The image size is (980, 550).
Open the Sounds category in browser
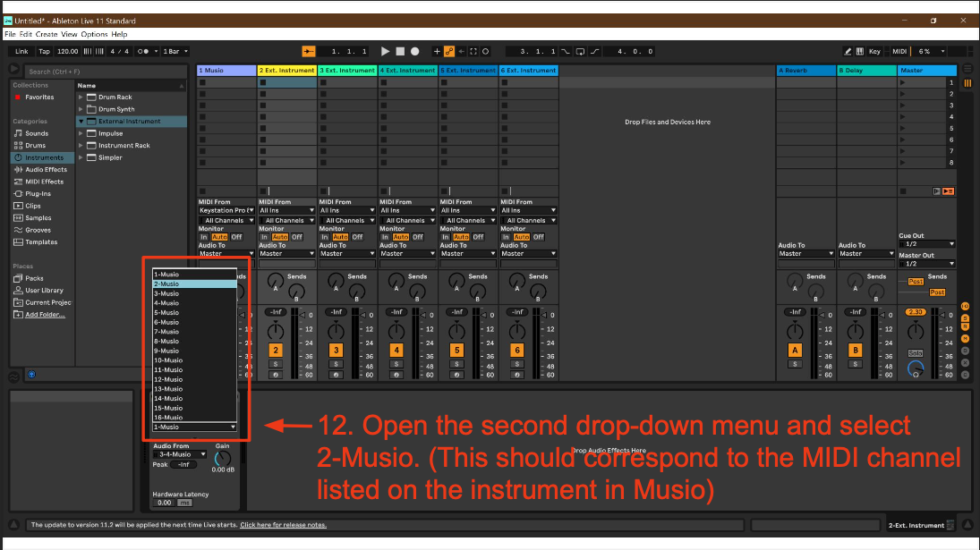coord(37,133)
